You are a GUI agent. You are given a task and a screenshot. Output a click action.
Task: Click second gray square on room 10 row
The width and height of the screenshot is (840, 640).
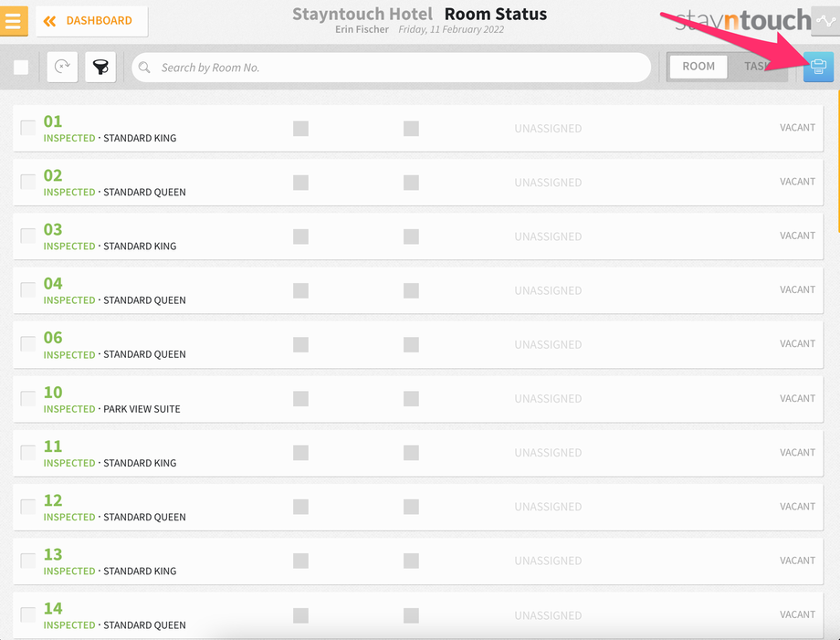411,399
